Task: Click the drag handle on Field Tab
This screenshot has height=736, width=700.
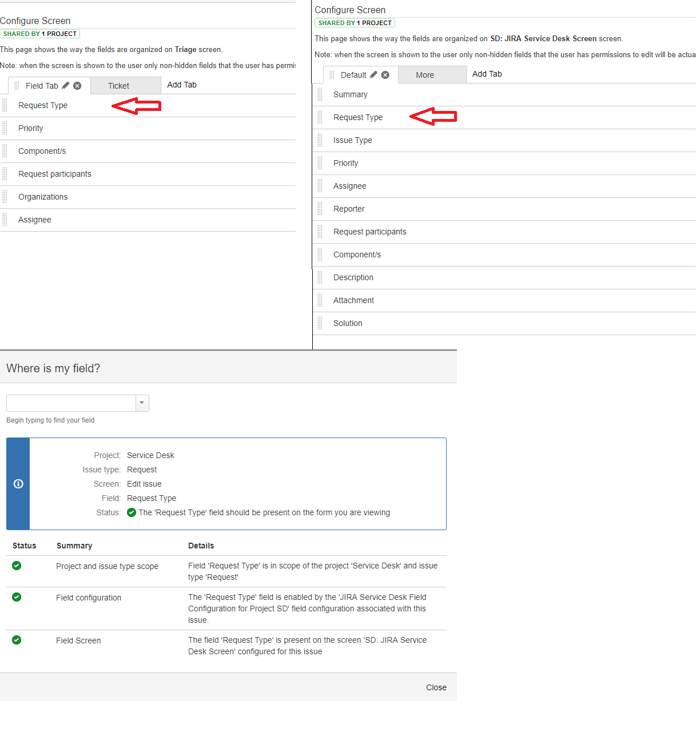Action: pyautogui.click(x=17, y=86)
